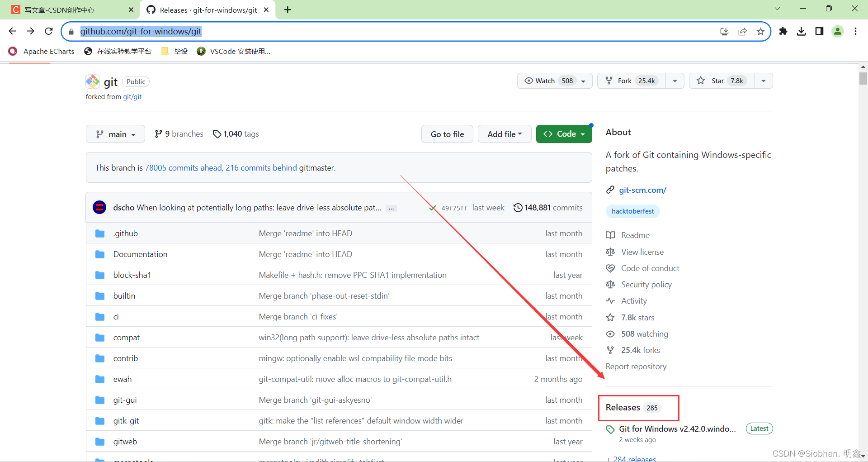This screenshot has width=868, height=462.
Task: Open the commit hash 49f75ff link
Action: (x=454, y=208)
